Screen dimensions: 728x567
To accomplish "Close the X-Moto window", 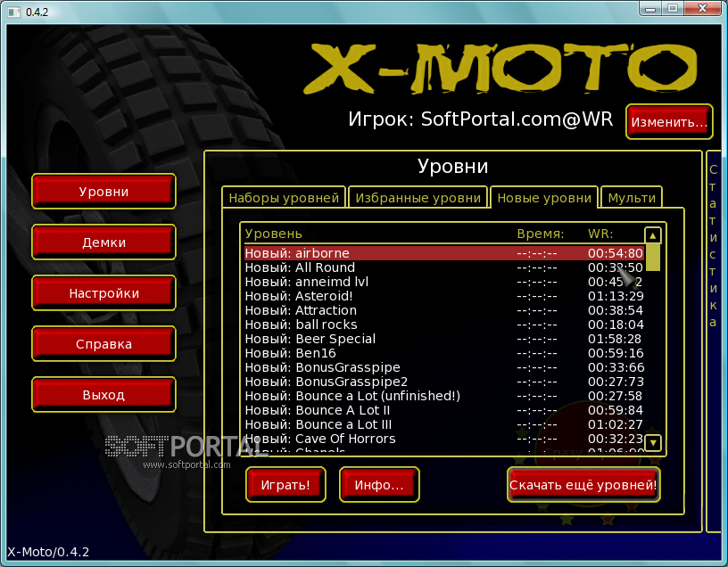I will pos(703,8).
